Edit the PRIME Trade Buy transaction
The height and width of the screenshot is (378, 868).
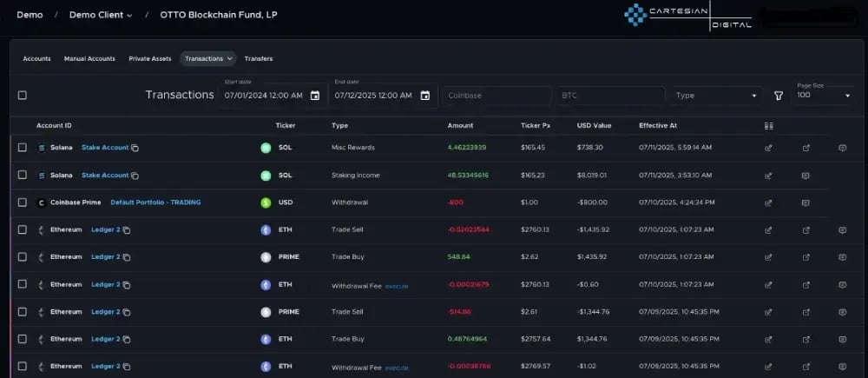[x=768, y=257]
